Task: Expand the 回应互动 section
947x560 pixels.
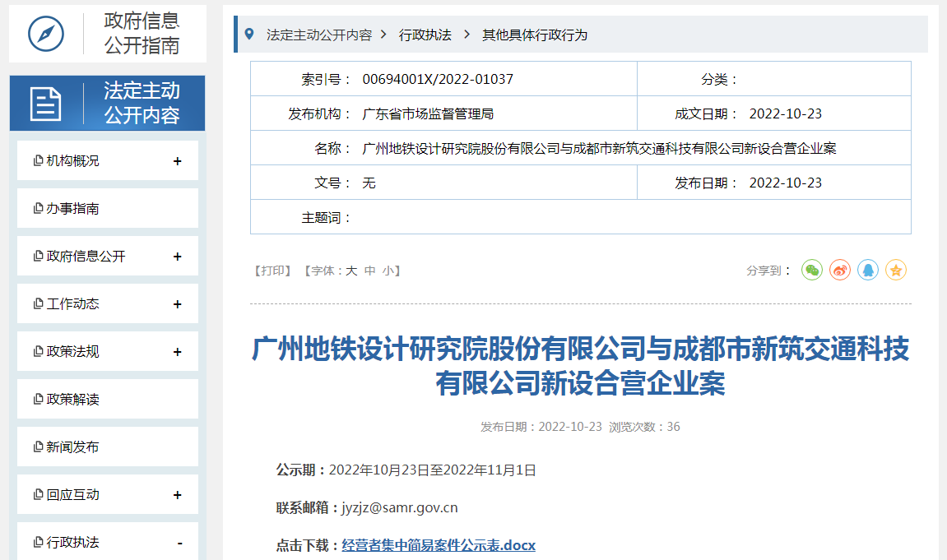Action: pyautogui.click(x=178, y=495)
